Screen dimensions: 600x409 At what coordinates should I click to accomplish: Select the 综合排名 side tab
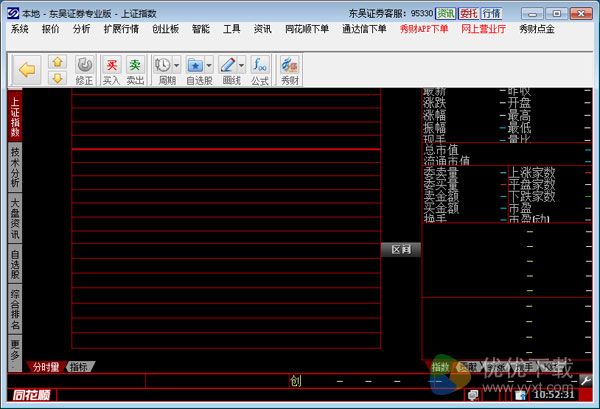click(x=15, y=309)
